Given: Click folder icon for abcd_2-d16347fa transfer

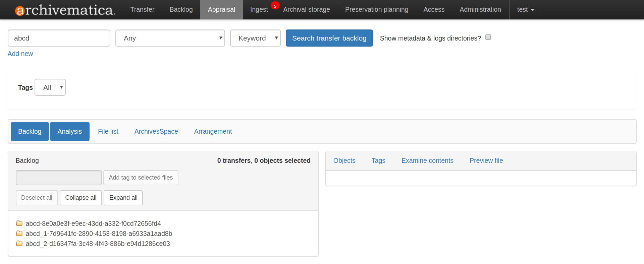Looking at the screenshot, I should coord(19,244).
